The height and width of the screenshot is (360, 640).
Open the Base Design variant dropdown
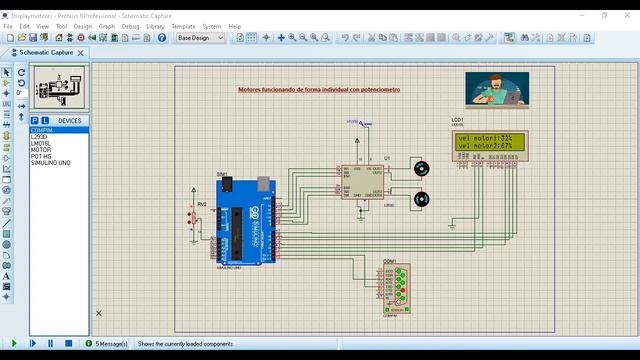coord(200,38)
